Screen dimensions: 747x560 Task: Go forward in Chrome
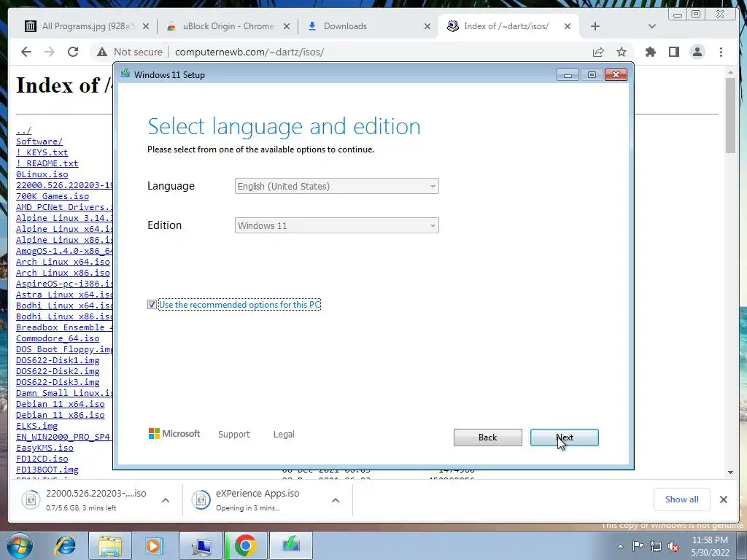[50, 52]
